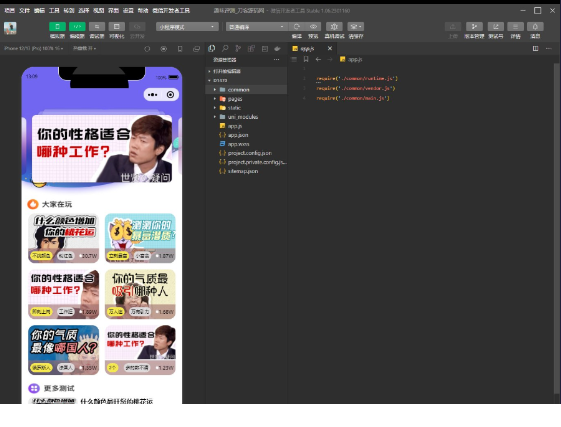
Task: Select the Source control branch icon
Action: pos(238,48)
